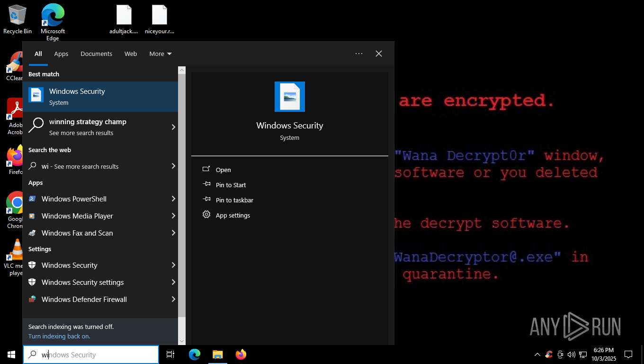
Task: Click the volume icon in system tray
Action: pyautogui.click(x=571, y=355)
